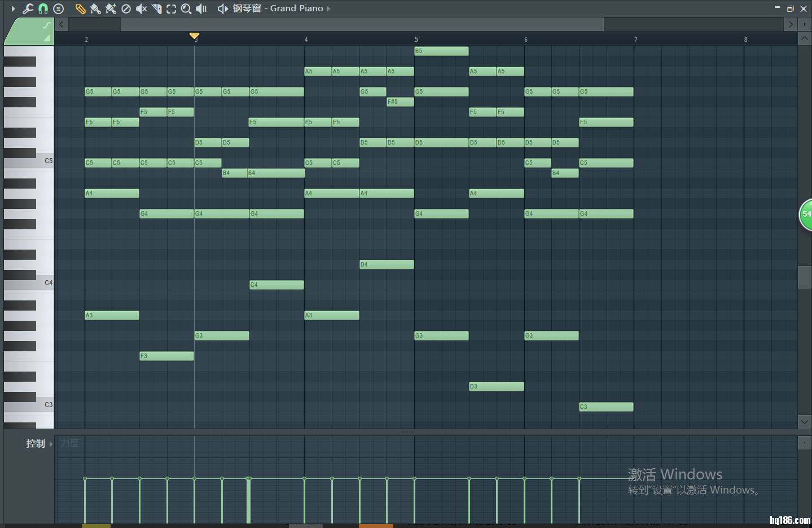
Task: Click bar number 7 on the timeline
Action: coord(635,40)
